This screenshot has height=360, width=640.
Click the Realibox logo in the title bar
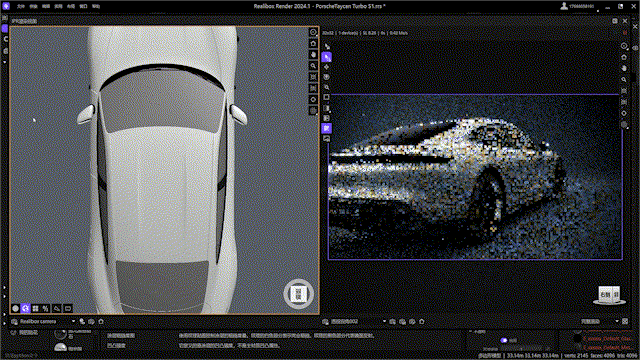click(x=6, y=6)
